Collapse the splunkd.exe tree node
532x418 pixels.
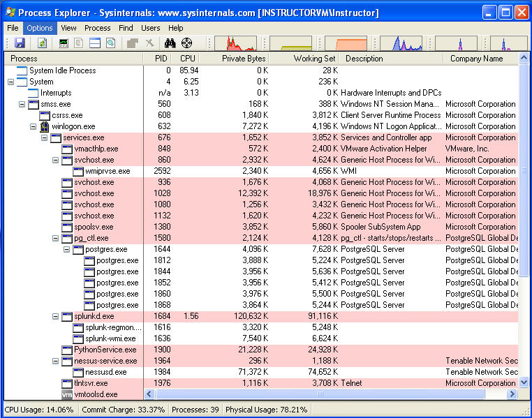point(56,316)
